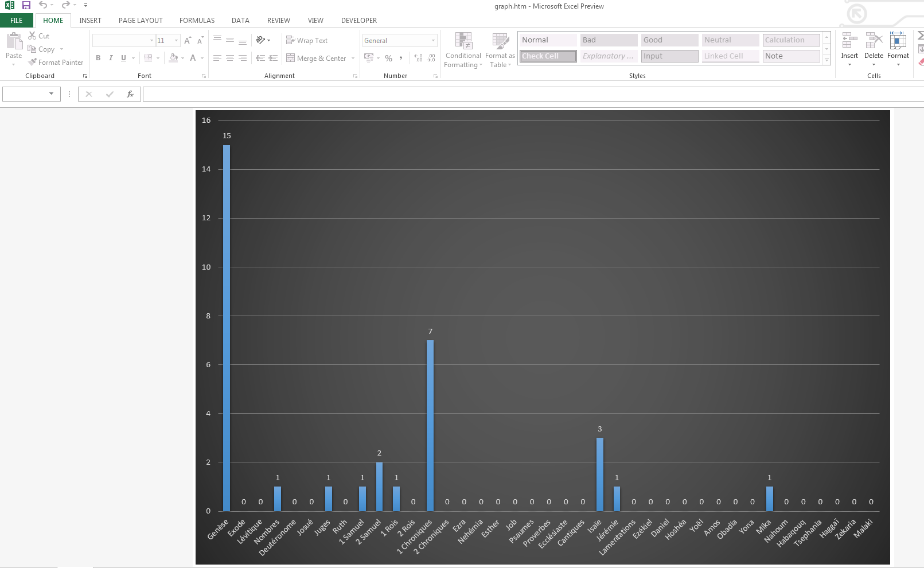The image size is (924, 568).
Task: Click the Save icon in quick access toolbar
Action: [x=26, y=5]
